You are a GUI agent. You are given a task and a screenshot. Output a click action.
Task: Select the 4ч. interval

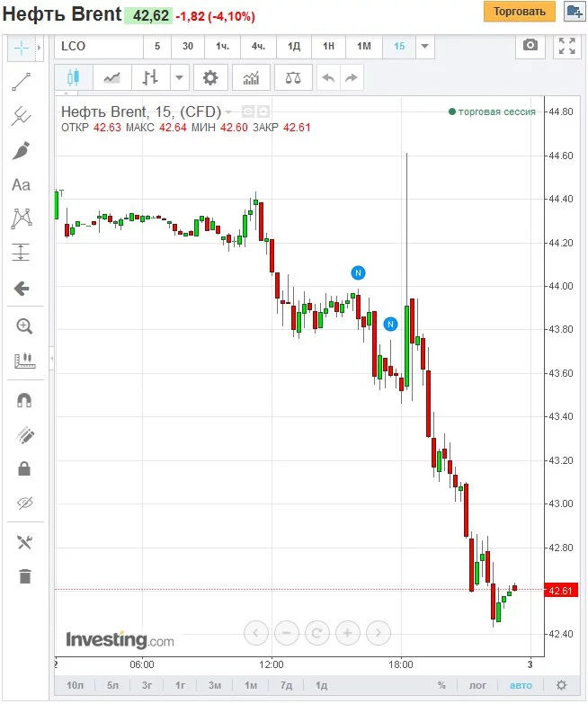[258, 47]
